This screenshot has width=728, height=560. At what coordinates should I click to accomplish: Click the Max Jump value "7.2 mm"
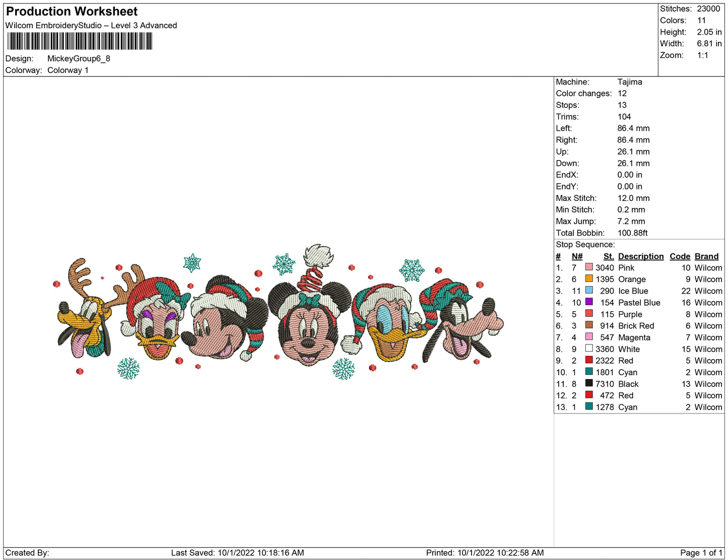click(631, 222)
